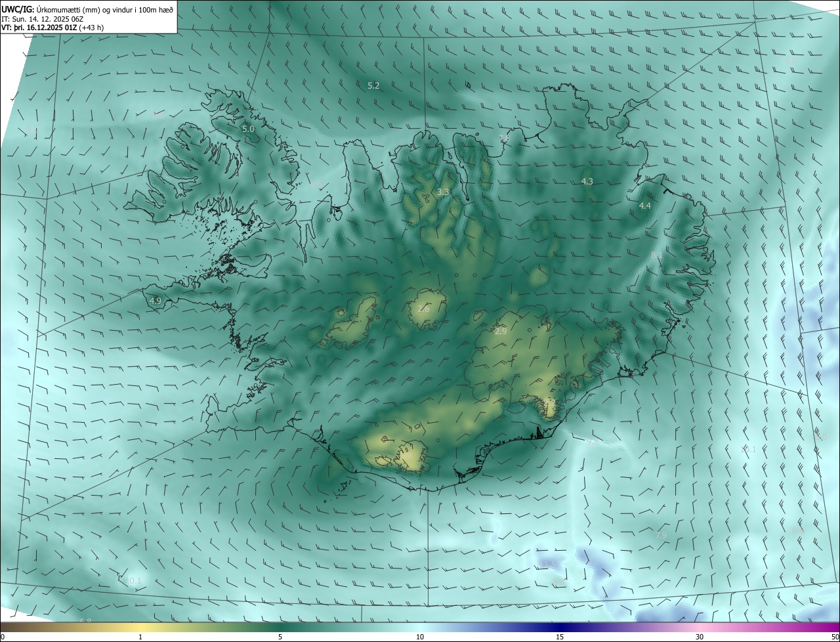Click the colorbar tick label 5
Viewport: 840px width, 642px height.
click(x=280, y=637)
